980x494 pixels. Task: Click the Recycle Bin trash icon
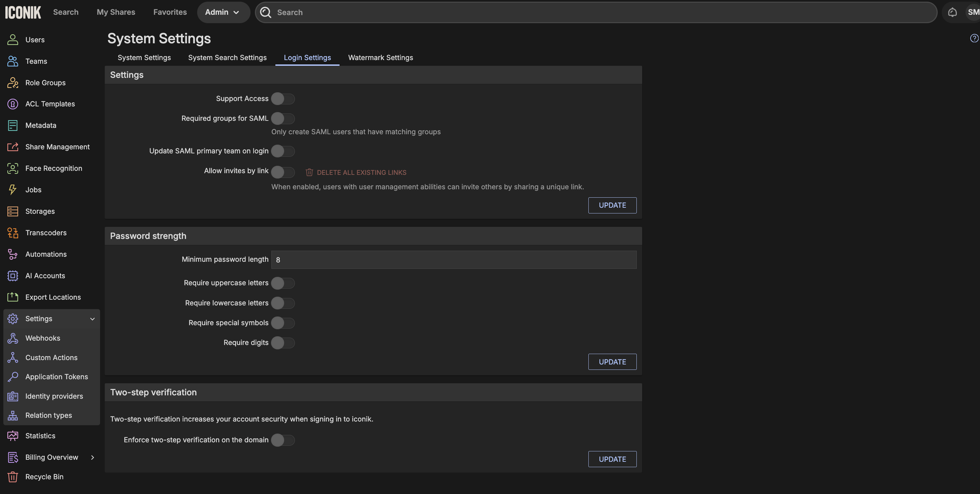(x=12, y=477)
